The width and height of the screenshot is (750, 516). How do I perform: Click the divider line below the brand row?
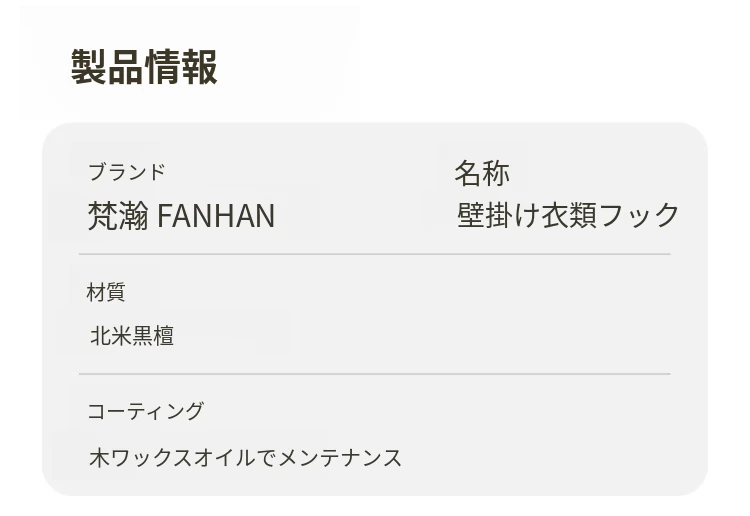374,255
